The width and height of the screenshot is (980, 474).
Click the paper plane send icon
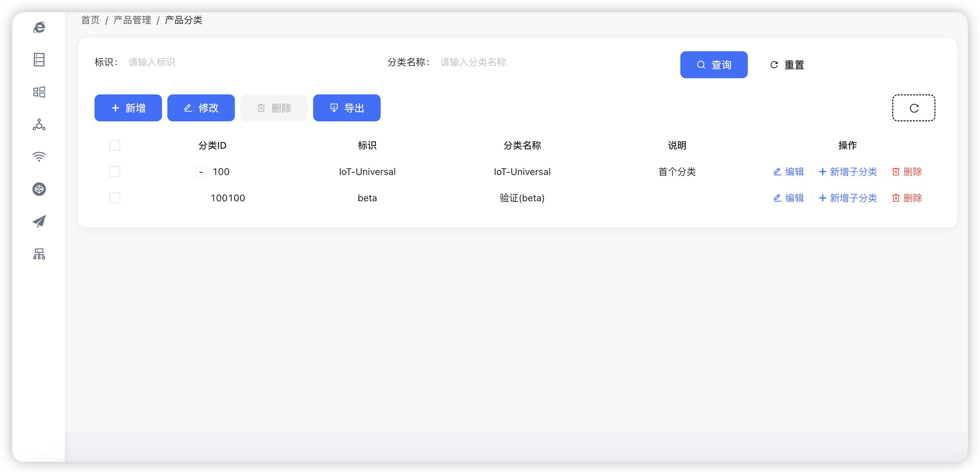[39, 221]
